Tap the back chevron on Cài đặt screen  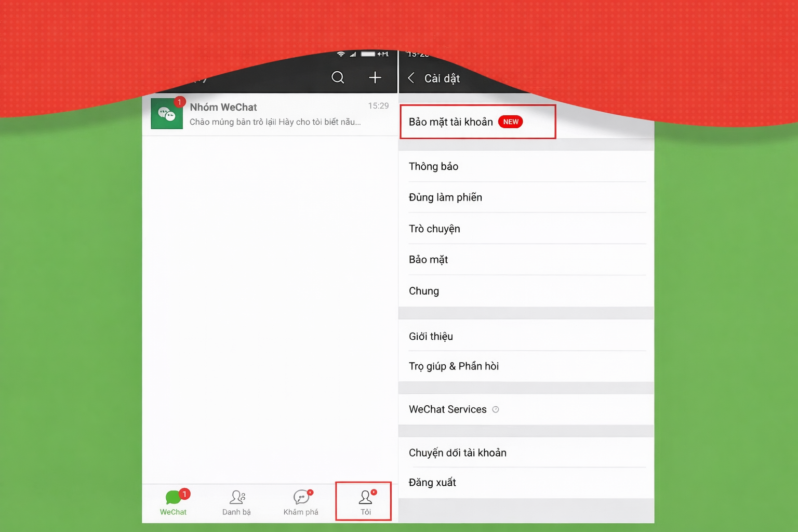coord(411,78)
